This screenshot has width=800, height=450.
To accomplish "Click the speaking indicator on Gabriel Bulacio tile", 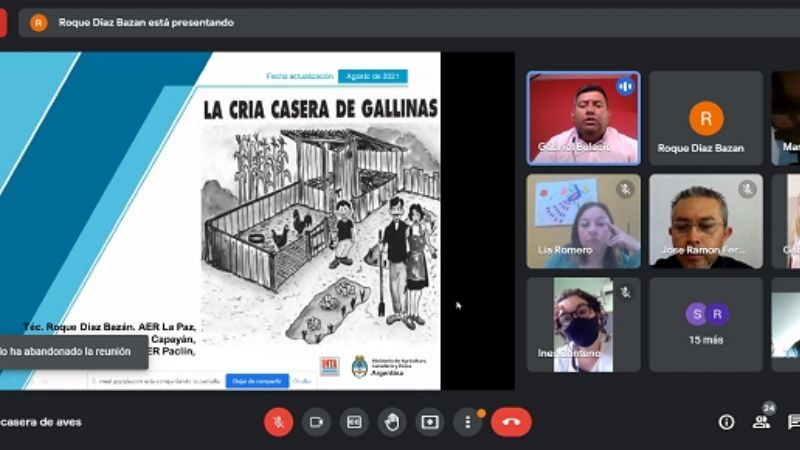I will click(x=625, y=87).
